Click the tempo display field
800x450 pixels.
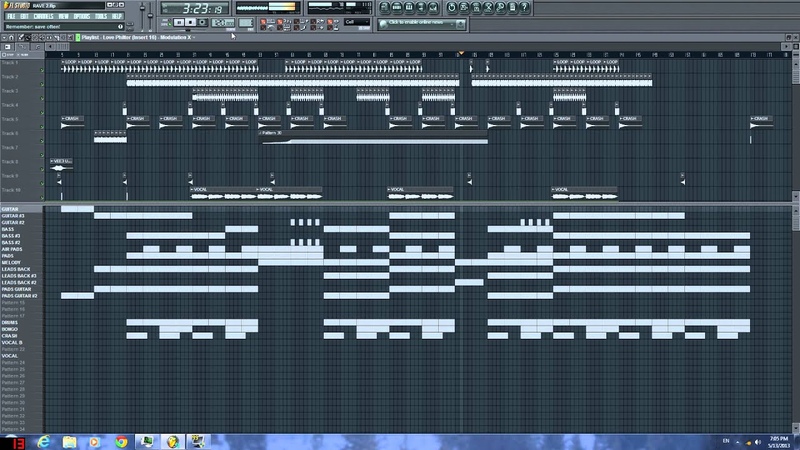coord(223,23)
